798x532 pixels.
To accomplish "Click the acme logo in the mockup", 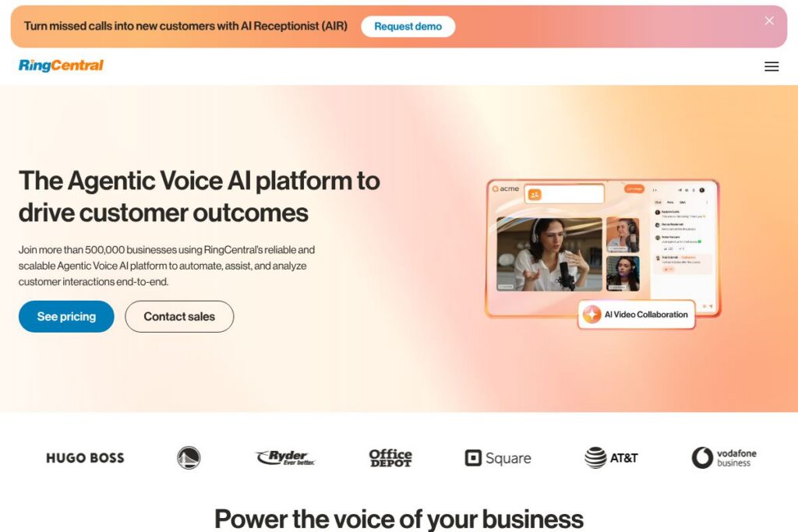I will coord(505,188).
